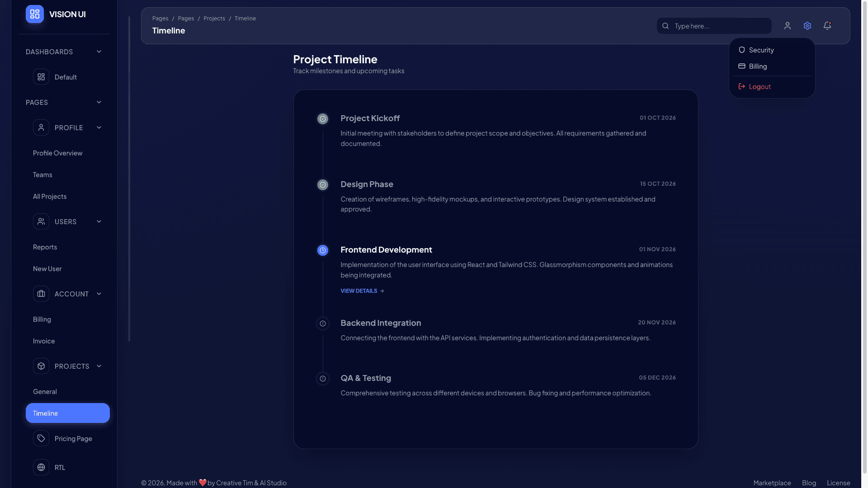Click inside the search field
This screenshot has width=868, height=488.
pyautogui.click(x=713, y=26)
